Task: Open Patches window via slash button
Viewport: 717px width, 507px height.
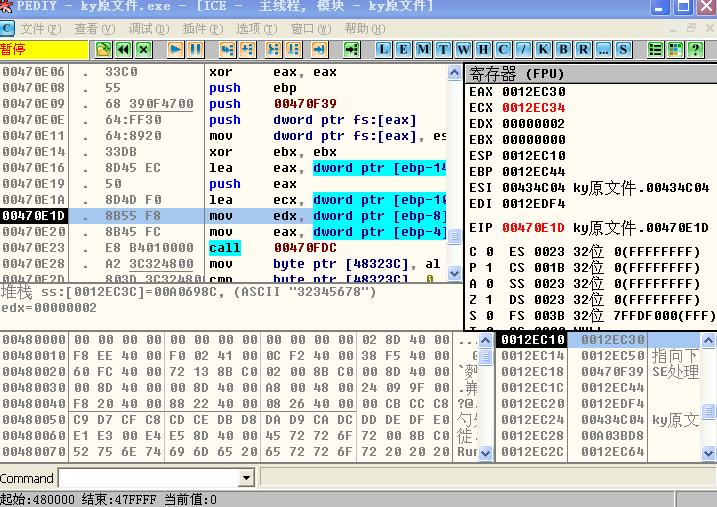Action: point(523,49)
